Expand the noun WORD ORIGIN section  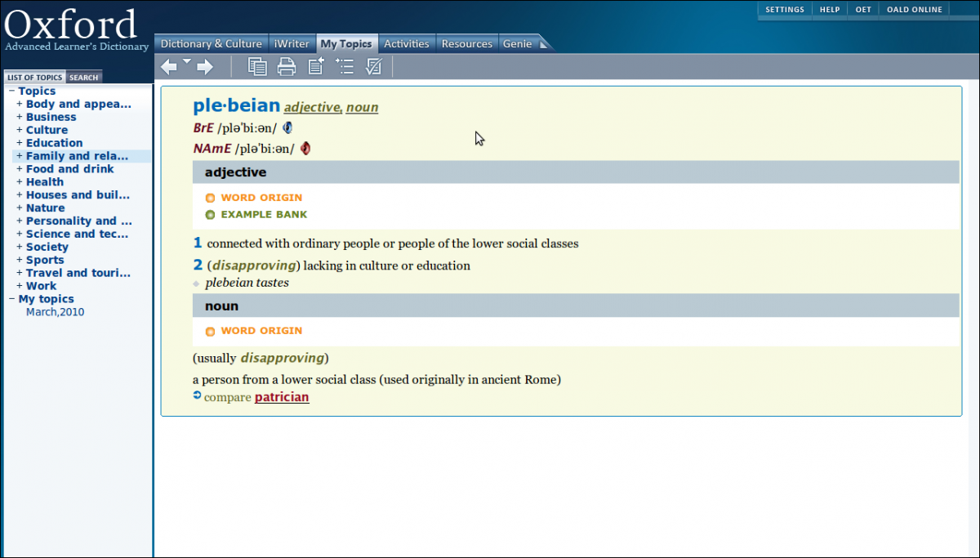click(261, 331)
